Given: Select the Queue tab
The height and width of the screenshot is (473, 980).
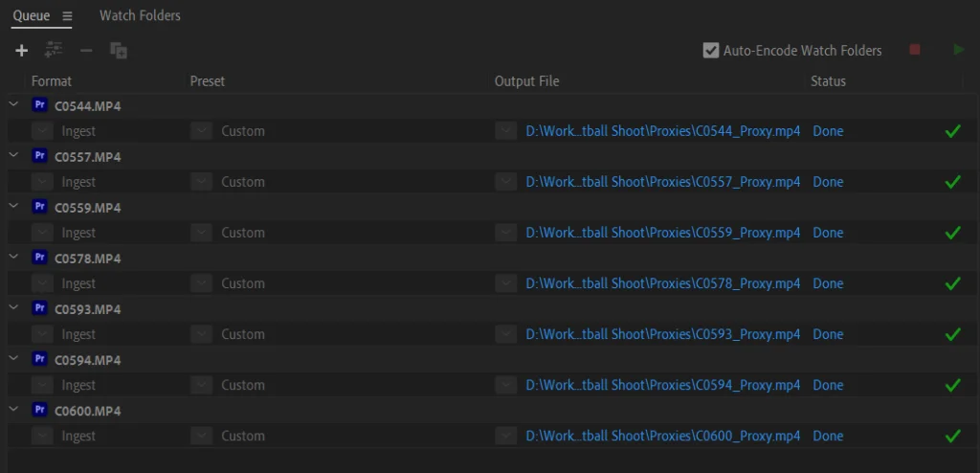Looking at the screenshot, I should coord(32,15).
